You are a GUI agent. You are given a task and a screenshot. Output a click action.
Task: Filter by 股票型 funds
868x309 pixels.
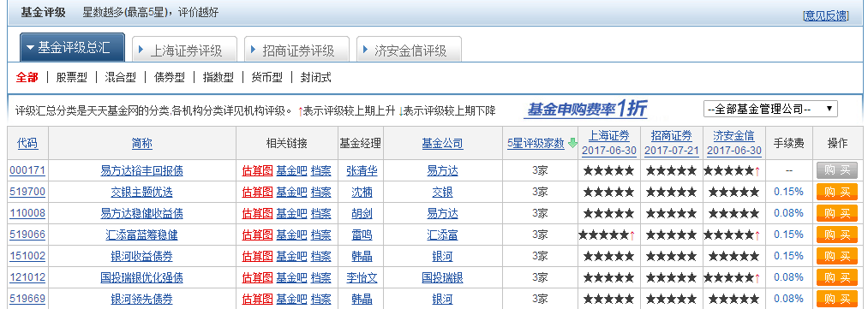pos(71,77)
